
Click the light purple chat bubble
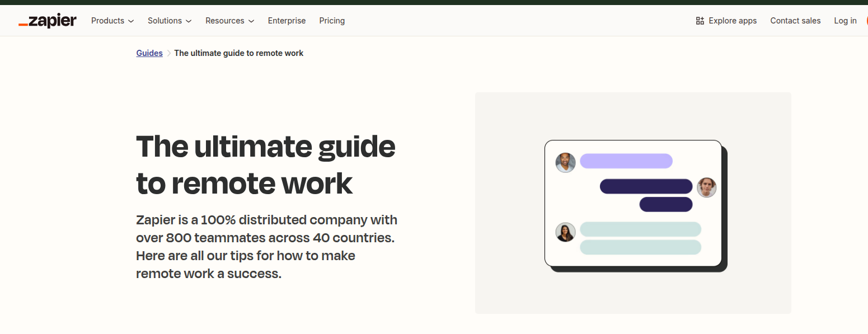[x=626, y=161]
